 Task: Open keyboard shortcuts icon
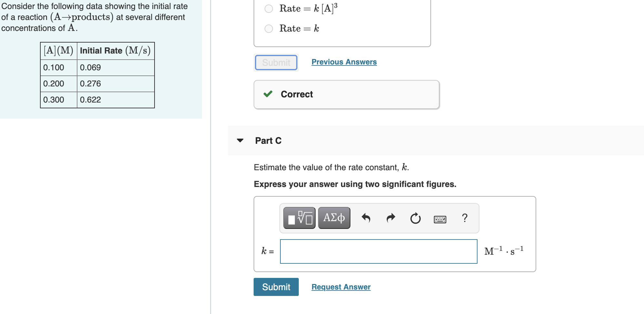pyautogui.click(x=440, y=220)
